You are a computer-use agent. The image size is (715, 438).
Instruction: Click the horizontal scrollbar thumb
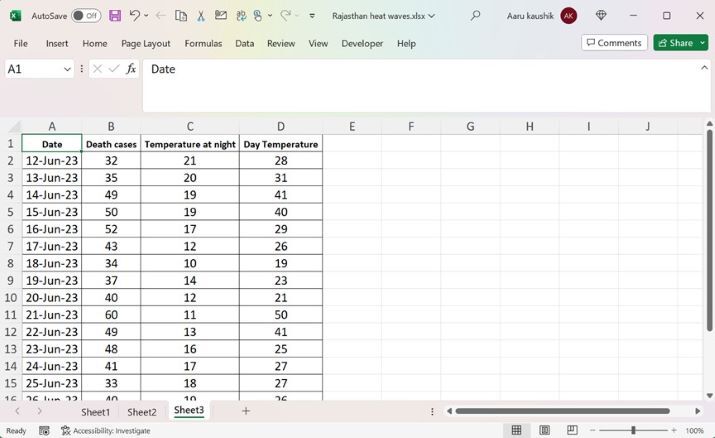click(562, 411)
